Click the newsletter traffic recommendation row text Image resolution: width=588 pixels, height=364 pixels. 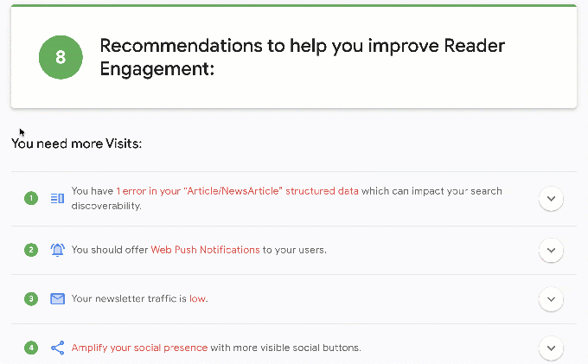tap(129, 299)
